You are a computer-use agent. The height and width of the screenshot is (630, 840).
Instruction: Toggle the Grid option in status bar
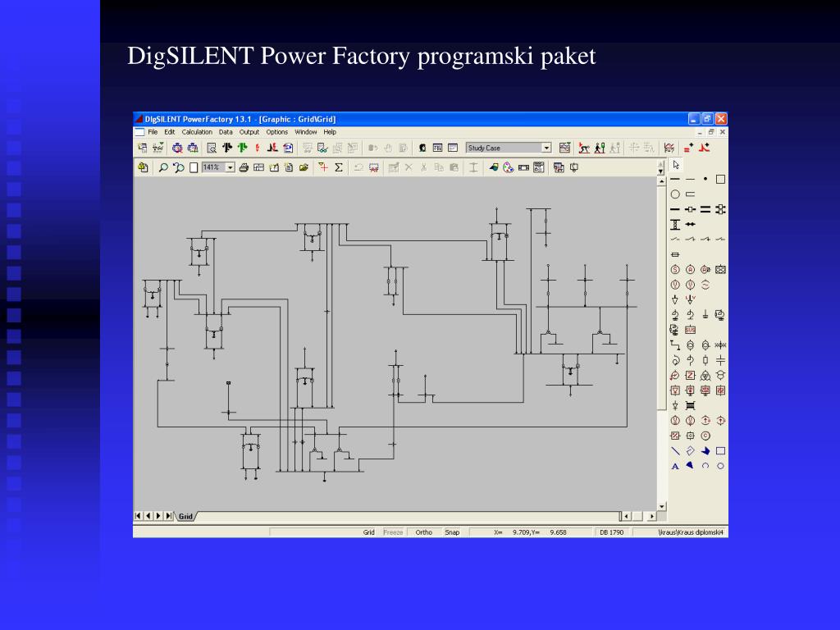click(x=368, y=532)
